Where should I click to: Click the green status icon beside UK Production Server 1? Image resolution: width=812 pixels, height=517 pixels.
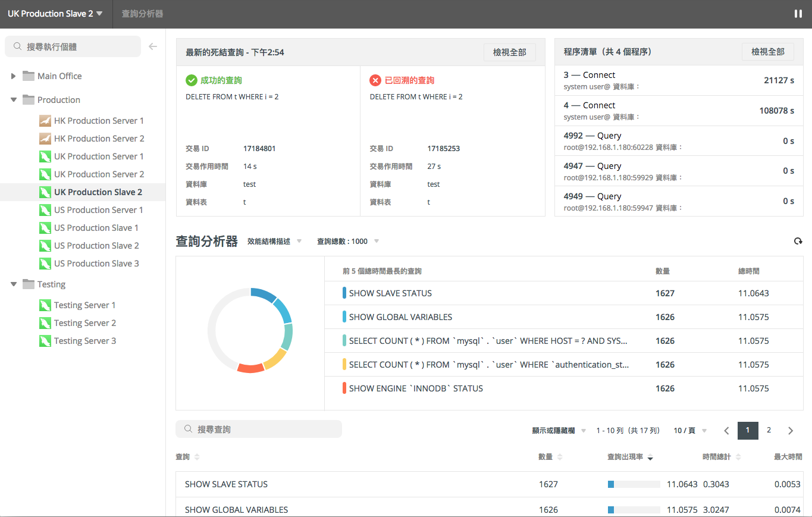(45, 156)
